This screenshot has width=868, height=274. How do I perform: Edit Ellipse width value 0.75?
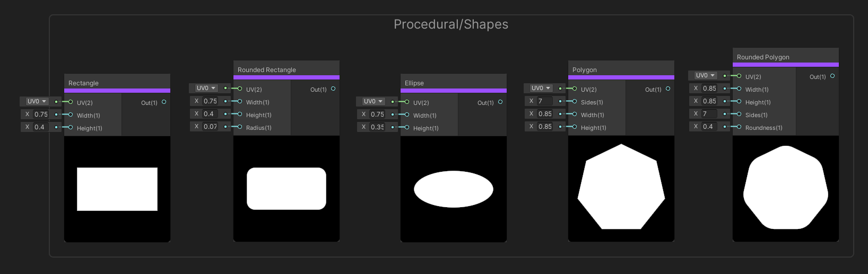click(x=377, y=114)
